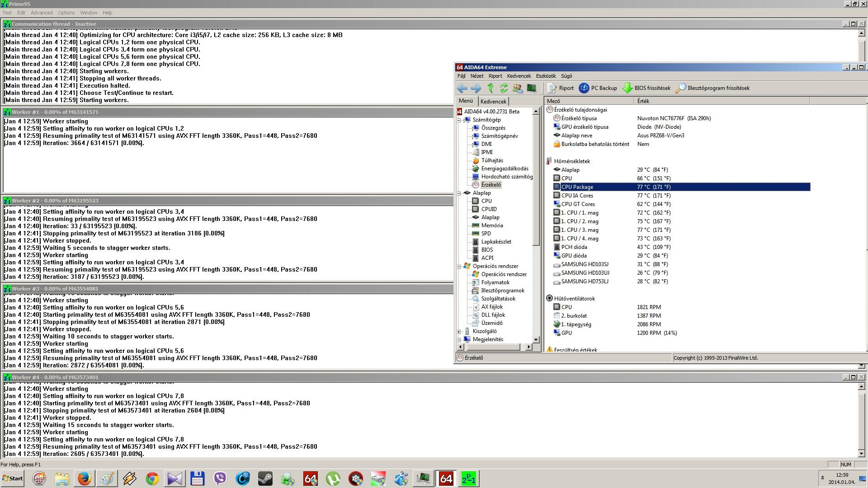Select the CPU IA Cores temperature row
The image size is (868, 488).
[x=682, y=196]
